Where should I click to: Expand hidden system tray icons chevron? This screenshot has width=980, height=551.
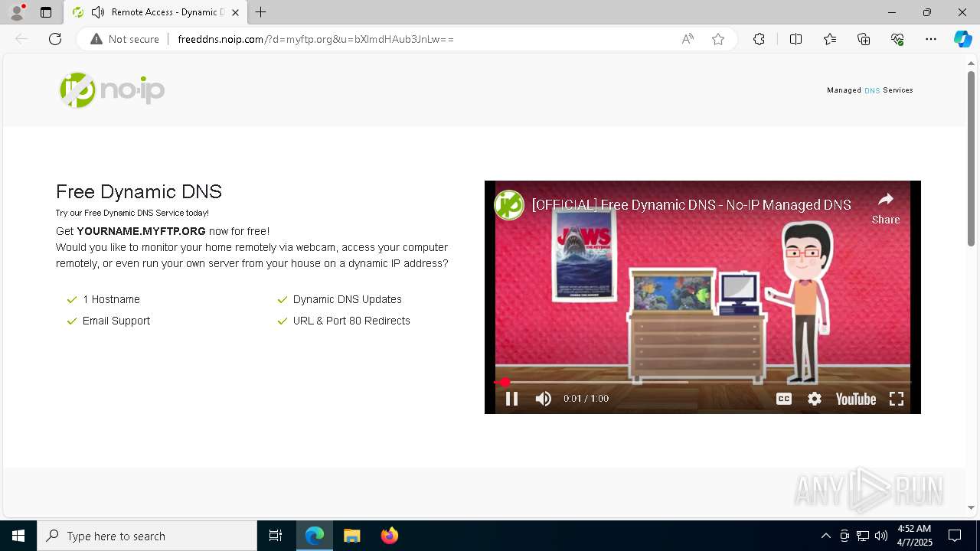coord(825,536)
